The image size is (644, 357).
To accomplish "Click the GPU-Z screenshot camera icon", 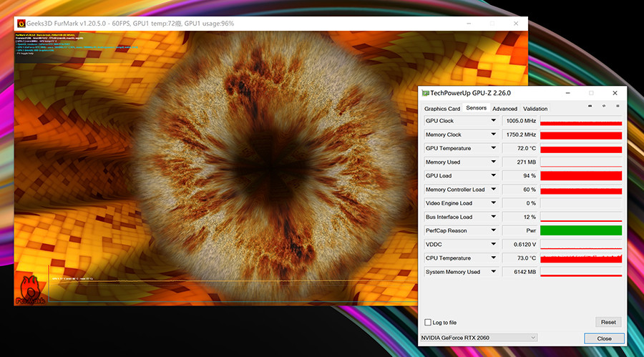I will pos(590,106).
